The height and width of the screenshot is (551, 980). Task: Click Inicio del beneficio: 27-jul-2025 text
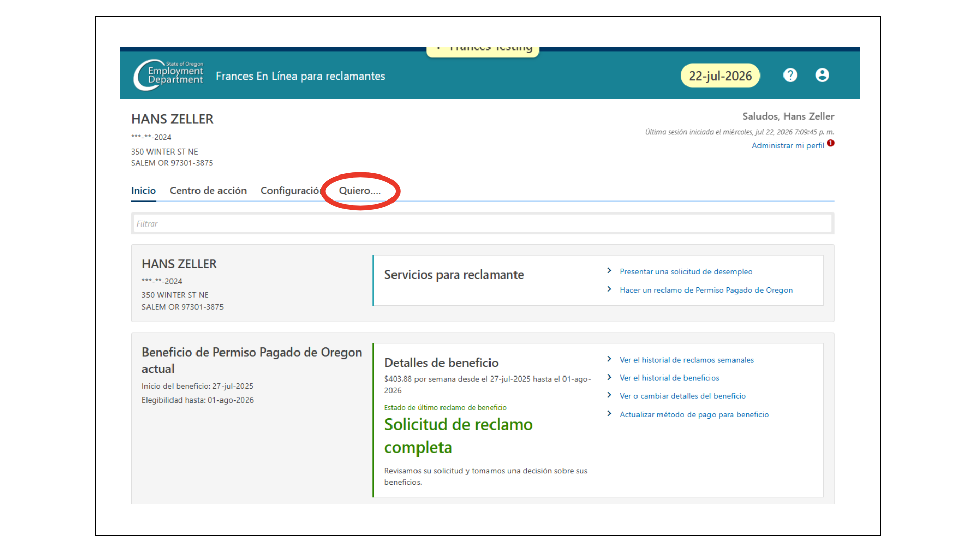tap(198, 386)
